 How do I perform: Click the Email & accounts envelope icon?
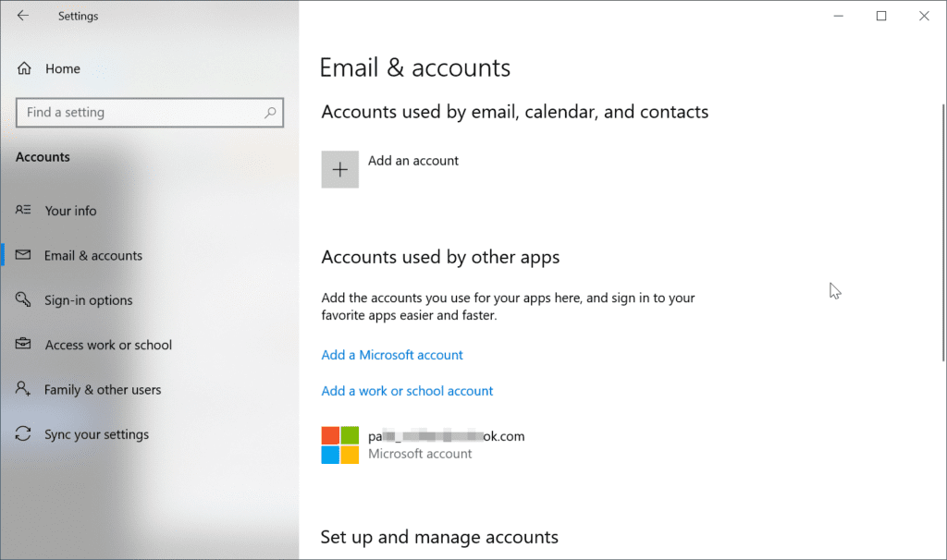(x=25, y=255)
